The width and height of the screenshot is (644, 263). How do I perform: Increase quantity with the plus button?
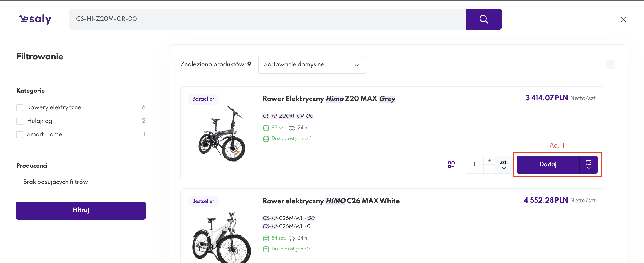point(489,160)
